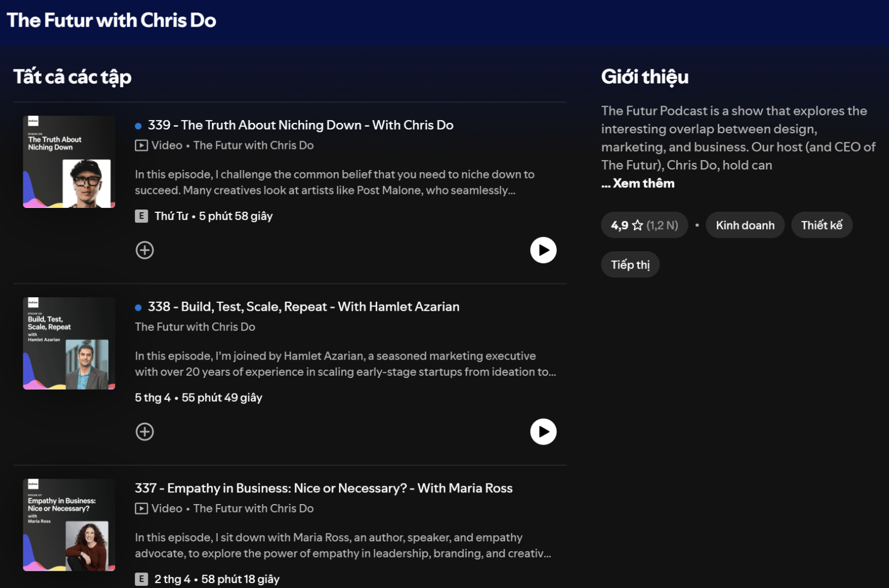Image resolution: width=889 pixels, height=588 pixels.
Task: Add episode 339 to your library
Action: (x=144, y=250)
